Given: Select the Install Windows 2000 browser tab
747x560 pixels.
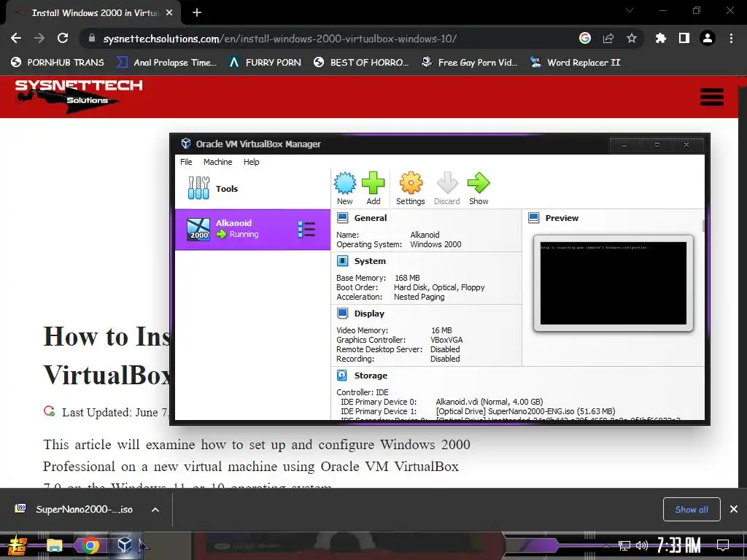Looking at the screenshot, I should click(93, 13).
